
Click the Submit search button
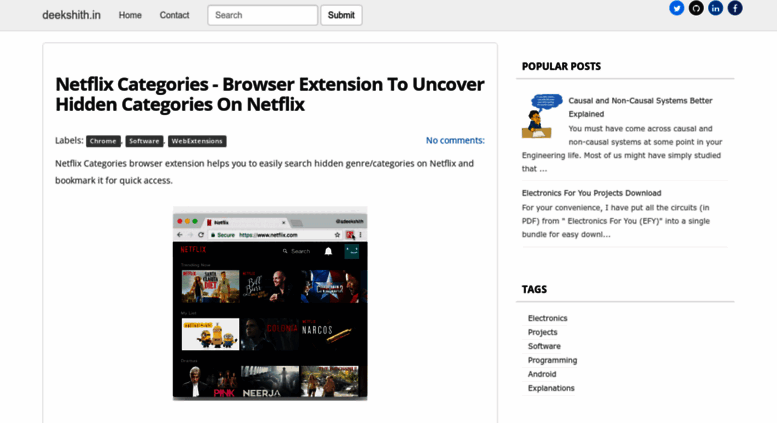[x=341, y=15]
